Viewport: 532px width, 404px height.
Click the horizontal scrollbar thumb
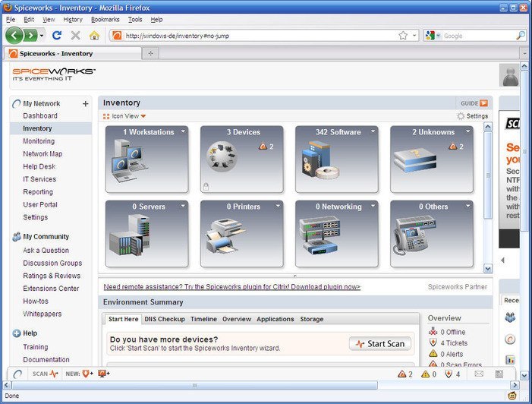click(x=195, y=385)
